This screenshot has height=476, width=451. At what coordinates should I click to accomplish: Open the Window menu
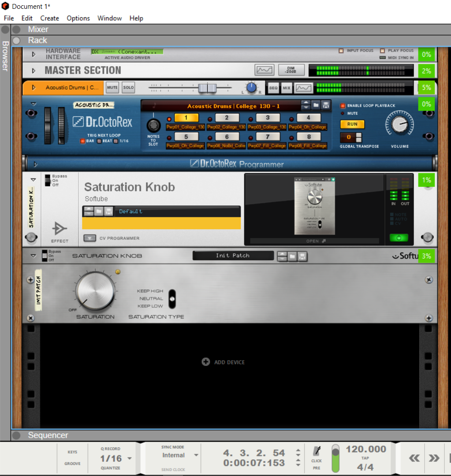(x=109, y=18)
